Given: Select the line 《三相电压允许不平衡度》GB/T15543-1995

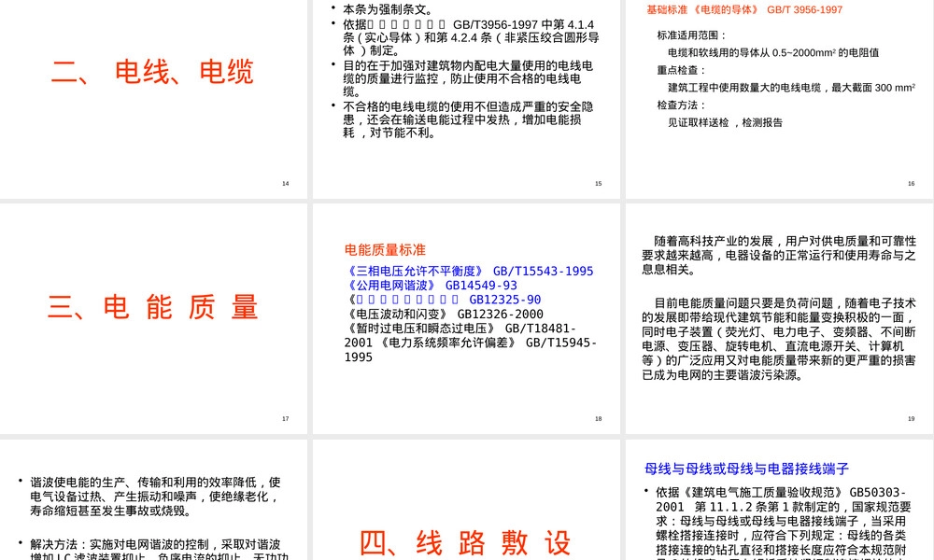Looking at the screenshot, I should click(469, 272).
